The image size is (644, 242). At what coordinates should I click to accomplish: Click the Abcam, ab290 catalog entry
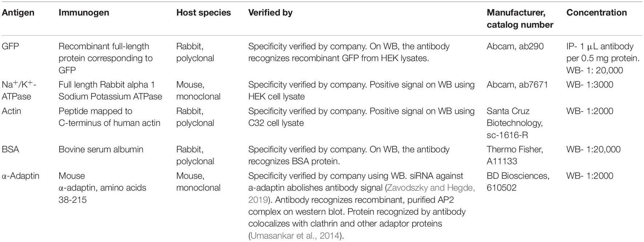coord(515,47)
